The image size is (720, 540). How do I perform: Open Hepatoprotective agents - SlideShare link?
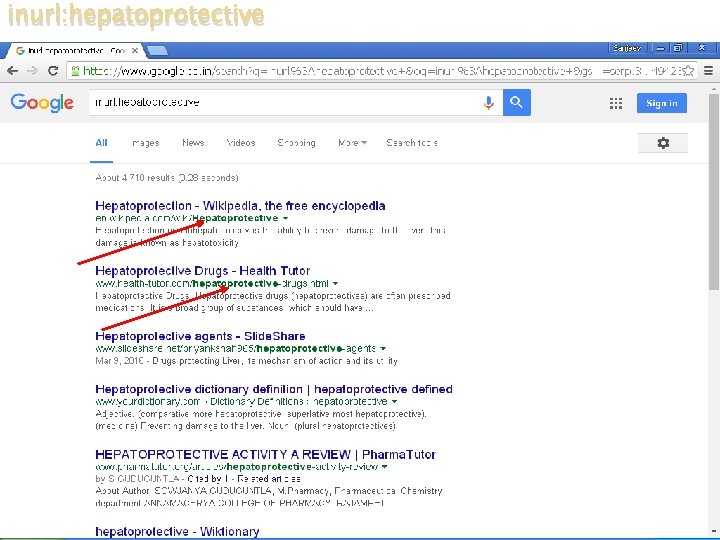tap(200, 336)
